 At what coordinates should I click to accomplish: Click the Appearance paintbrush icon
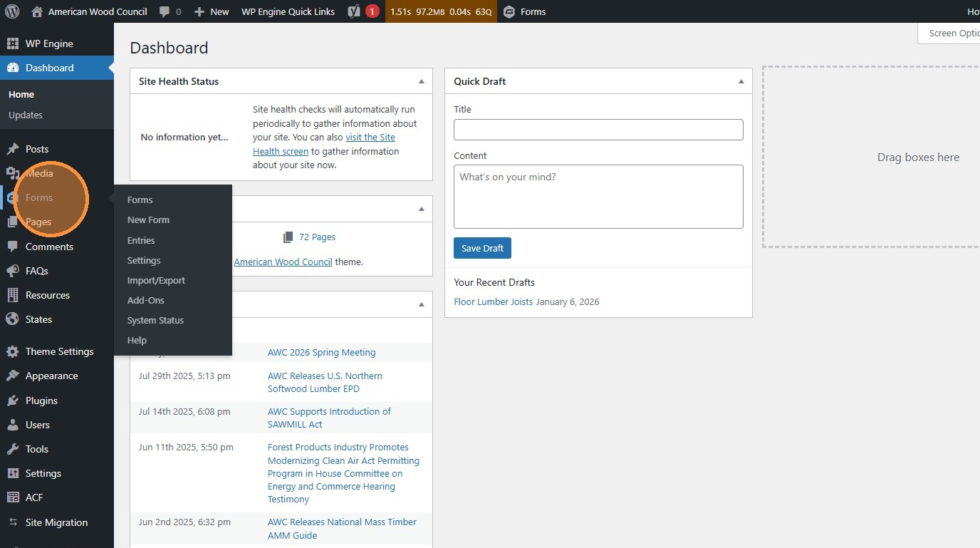click(x=12, y=376)
